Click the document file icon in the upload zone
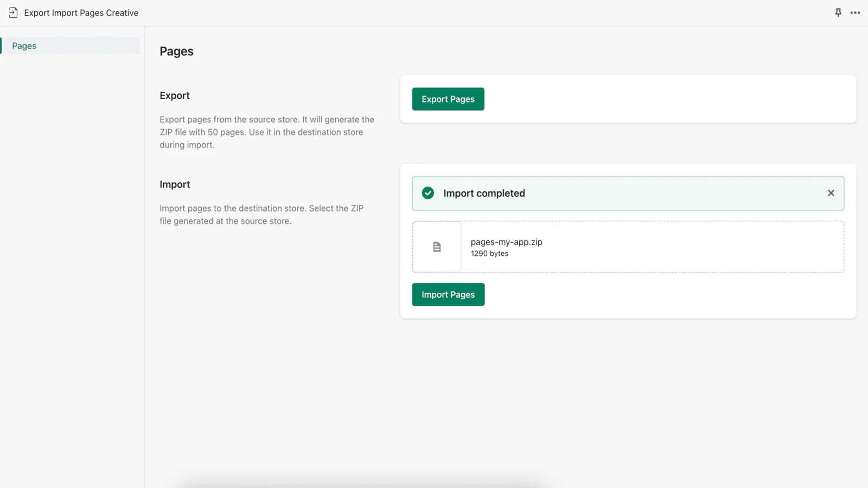 (437, 247)
